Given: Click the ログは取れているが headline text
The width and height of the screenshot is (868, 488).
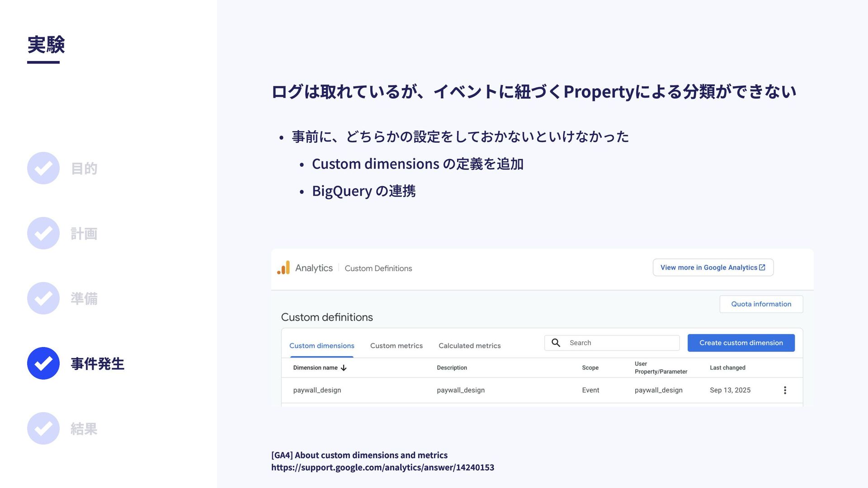Looking at the screenshot, I should pyautogui.click(x=534, y=91).
